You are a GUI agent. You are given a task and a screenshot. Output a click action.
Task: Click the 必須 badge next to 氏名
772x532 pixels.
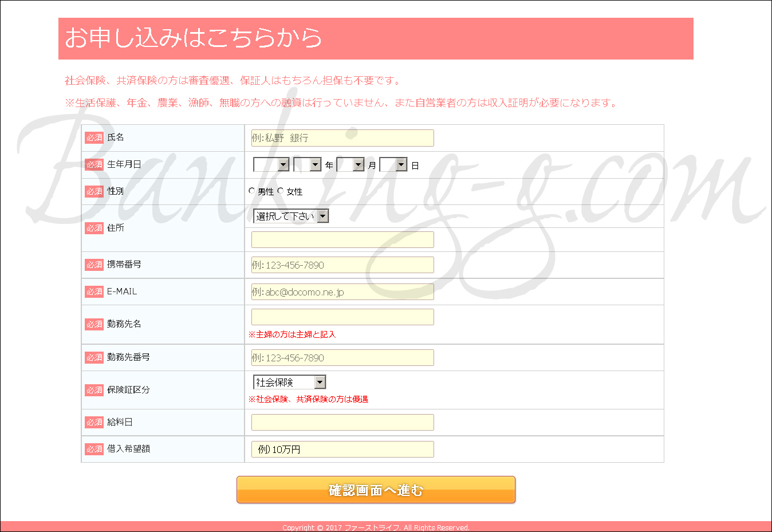point(94,138)
